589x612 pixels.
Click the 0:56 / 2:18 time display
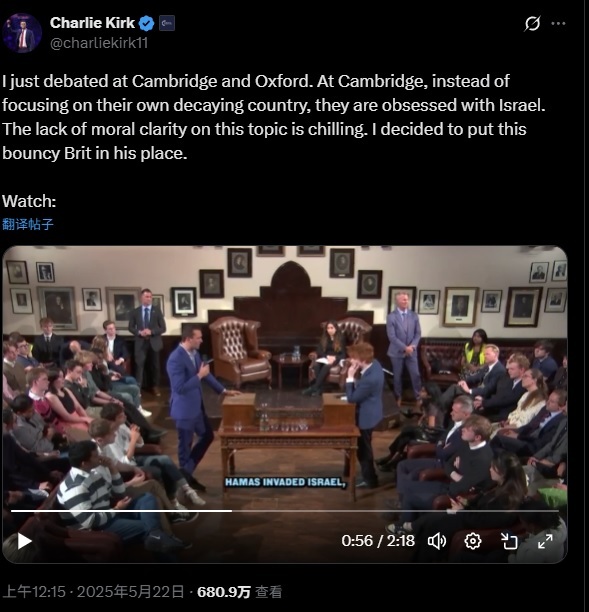(378, 541)
